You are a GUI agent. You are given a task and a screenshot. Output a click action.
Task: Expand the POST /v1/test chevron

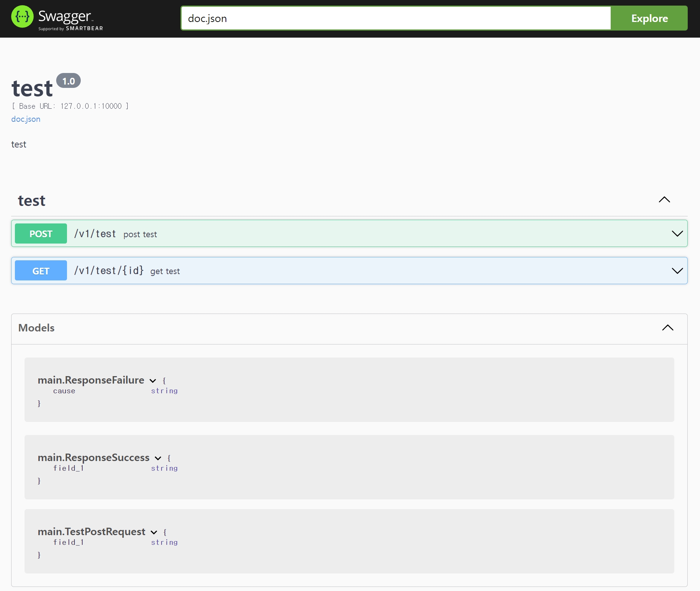click(677, 234)
